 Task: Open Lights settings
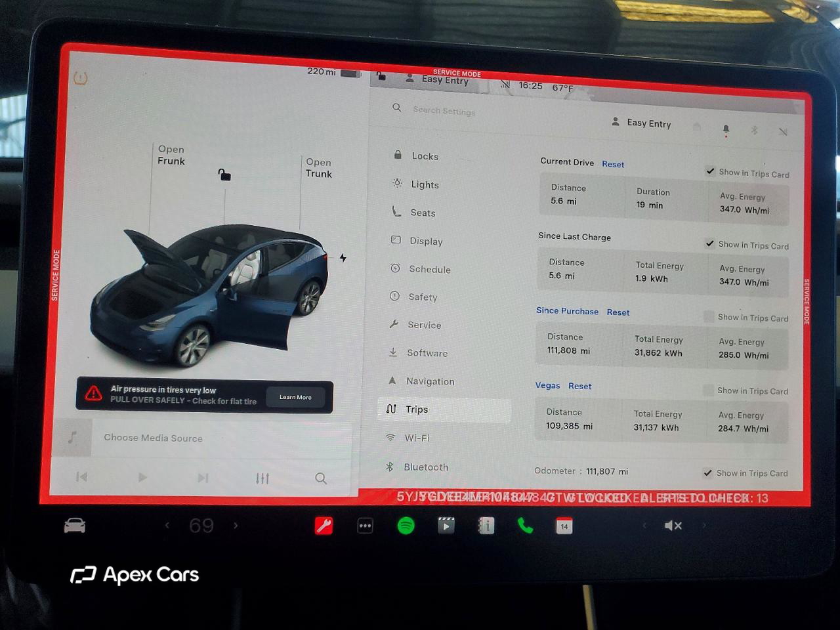tap(415, 184)
